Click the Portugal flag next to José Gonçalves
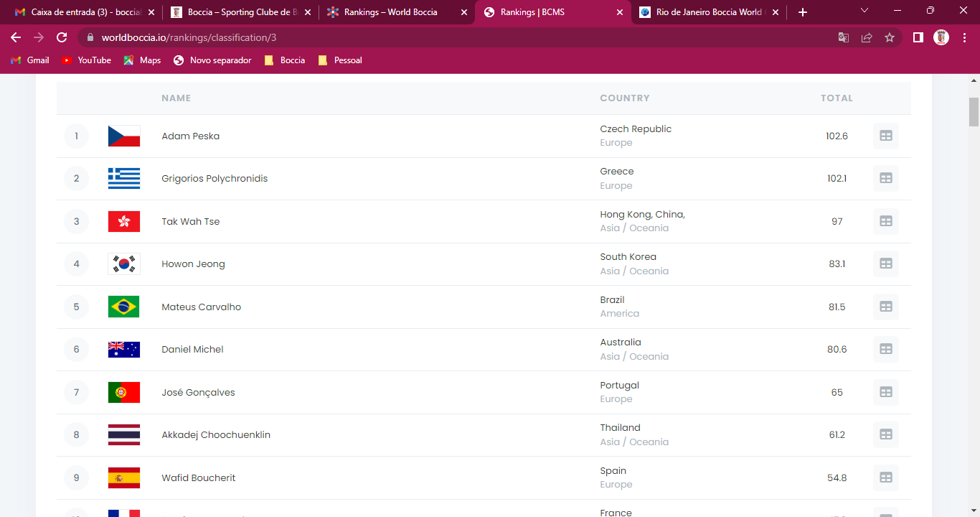Viewport: 980px width, 517px height. coord(124,392)
